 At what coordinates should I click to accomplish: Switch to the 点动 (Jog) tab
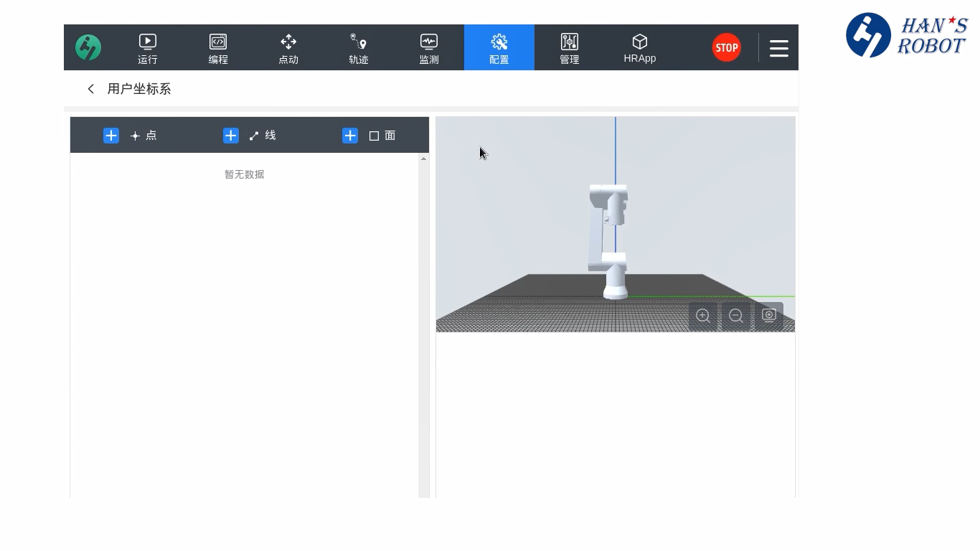(288, 47)
